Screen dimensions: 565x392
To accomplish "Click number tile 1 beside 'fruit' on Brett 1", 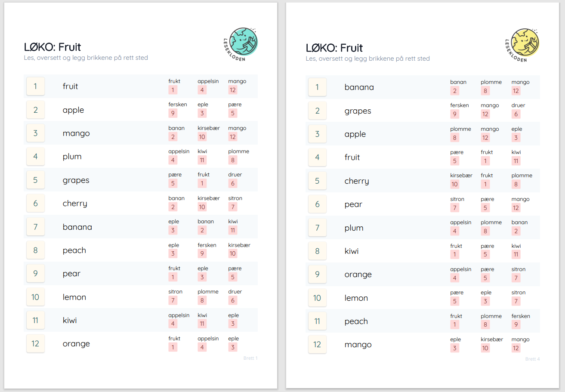I will [35, 86].
